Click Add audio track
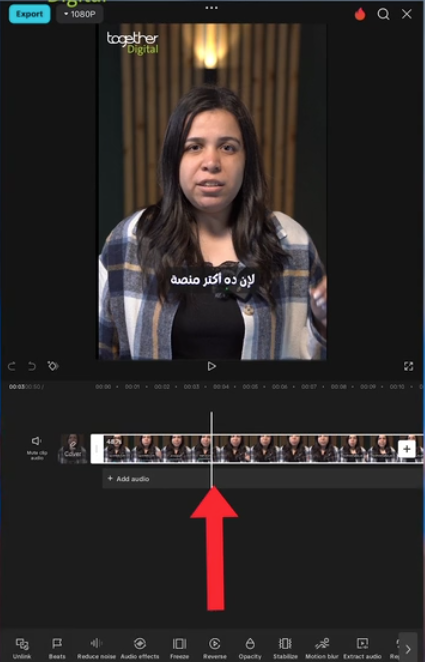Image resolution: width=425 pixels, height=662 pixels. [x=128, y=479]
